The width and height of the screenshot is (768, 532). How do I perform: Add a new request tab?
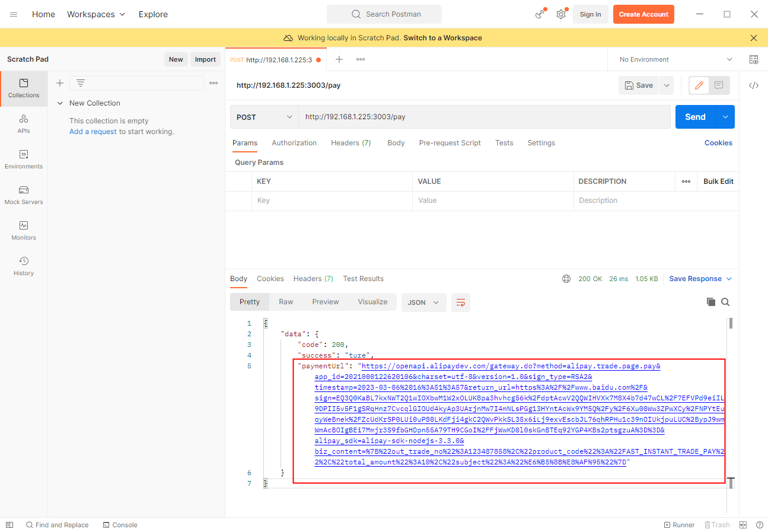click(339, 59)
